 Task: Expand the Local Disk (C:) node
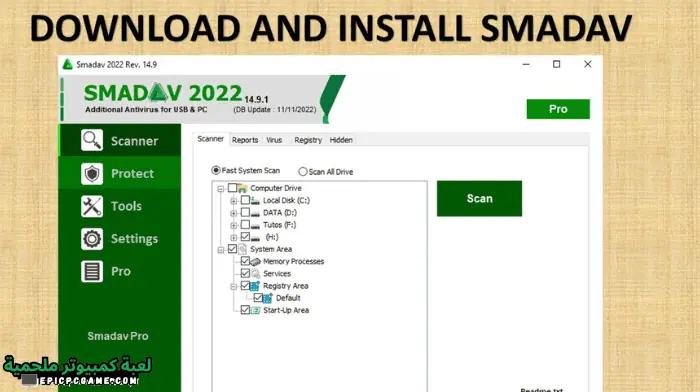coord(233,201)
